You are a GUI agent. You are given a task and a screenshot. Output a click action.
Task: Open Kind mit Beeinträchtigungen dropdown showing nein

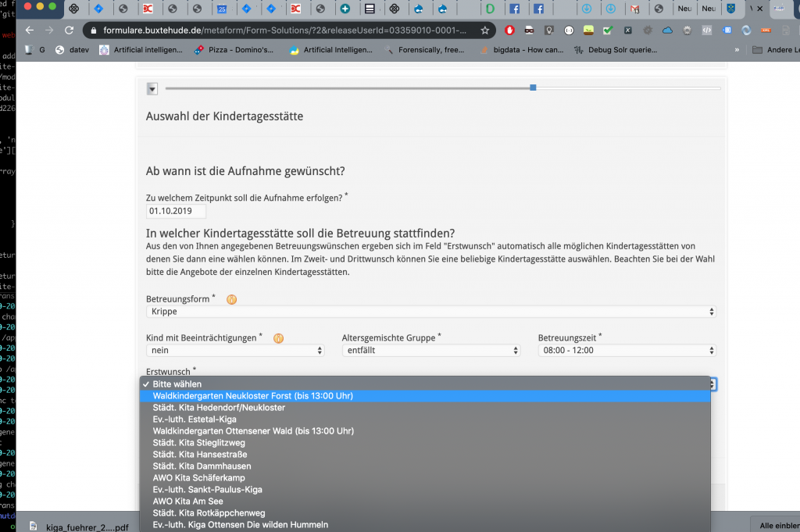click(234, 350)
